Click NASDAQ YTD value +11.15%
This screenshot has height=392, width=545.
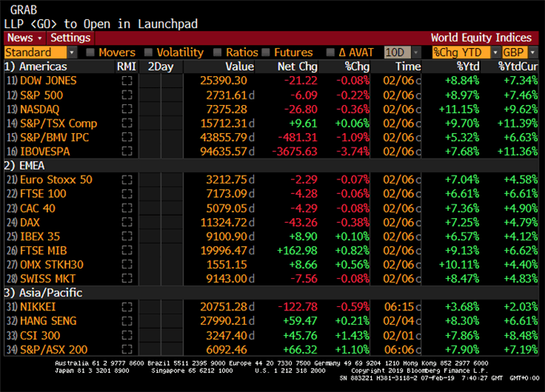pos(458,109)
